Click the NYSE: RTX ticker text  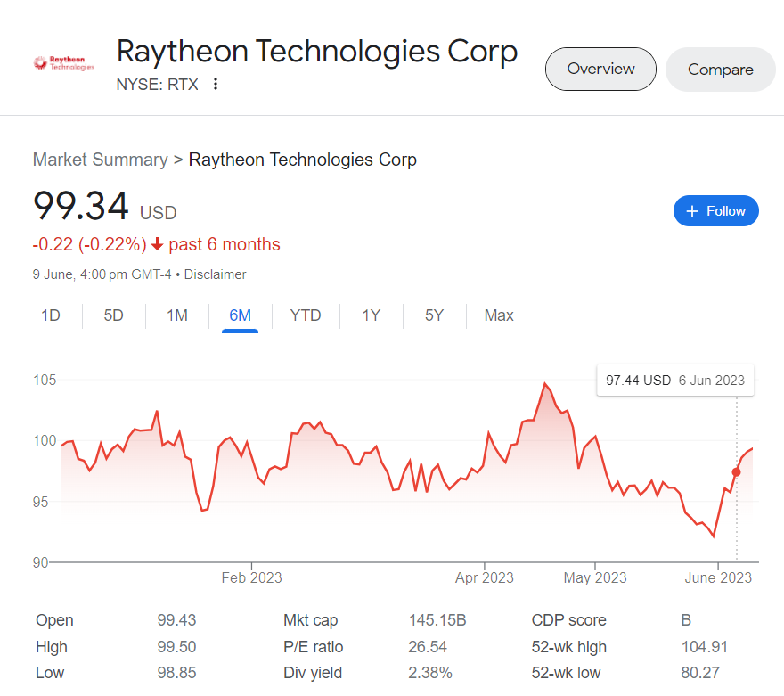tap(157, 85)
